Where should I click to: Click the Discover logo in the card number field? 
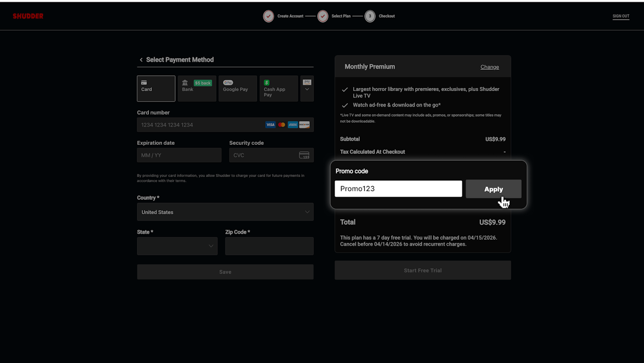click(304, 125)
